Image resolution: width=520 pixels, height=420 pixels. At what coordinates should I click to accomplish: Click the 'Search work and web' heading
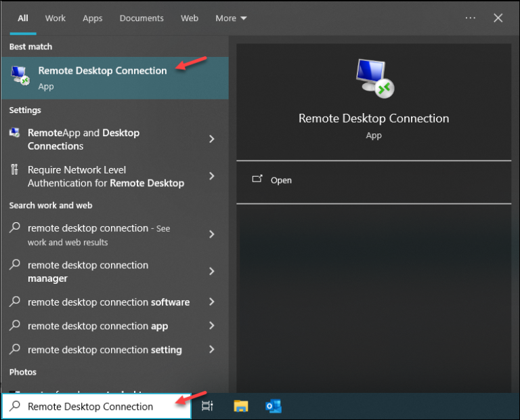(x=51, y=205)
